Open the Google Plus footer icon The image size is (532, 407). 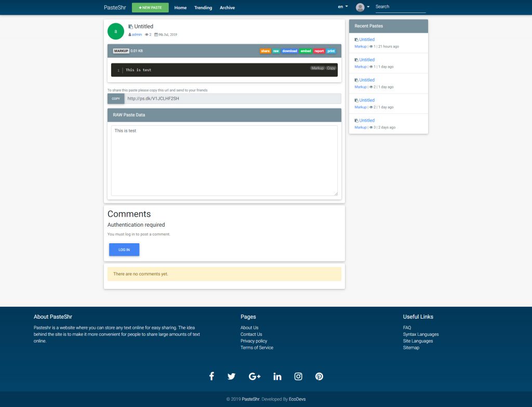click(x=255, y=376)
